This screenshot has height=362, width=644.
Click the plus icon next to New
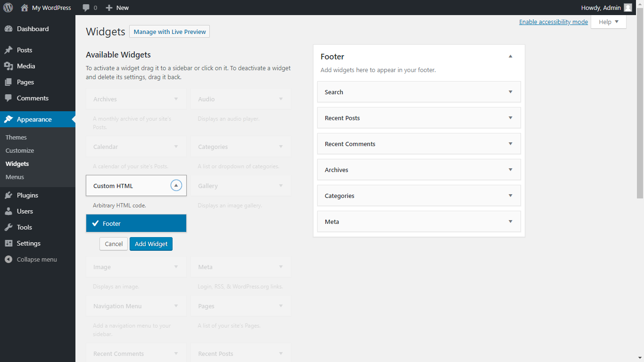click(109, 8)
